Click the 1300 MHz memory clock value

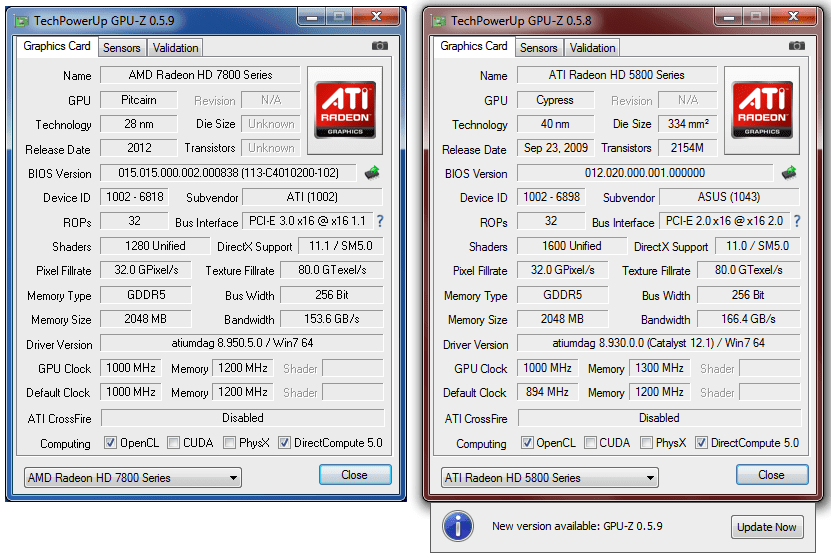660,368
